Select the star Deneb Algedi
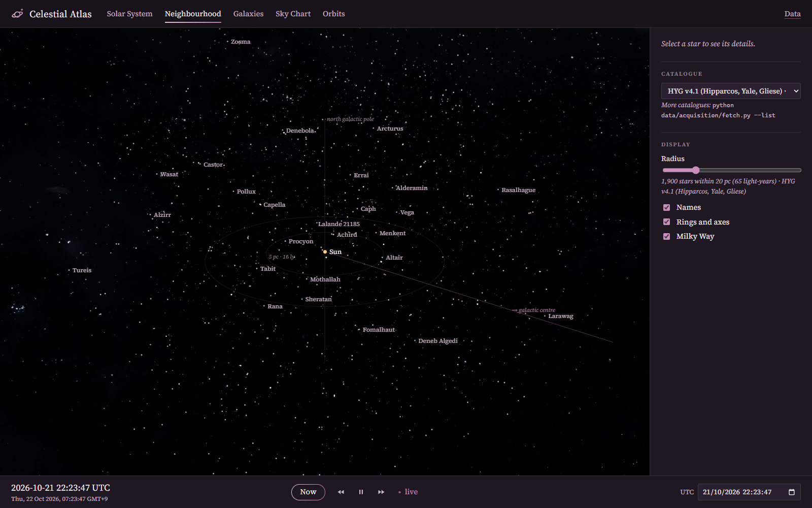Screen dimensions: 812x508 click(437, 341)
